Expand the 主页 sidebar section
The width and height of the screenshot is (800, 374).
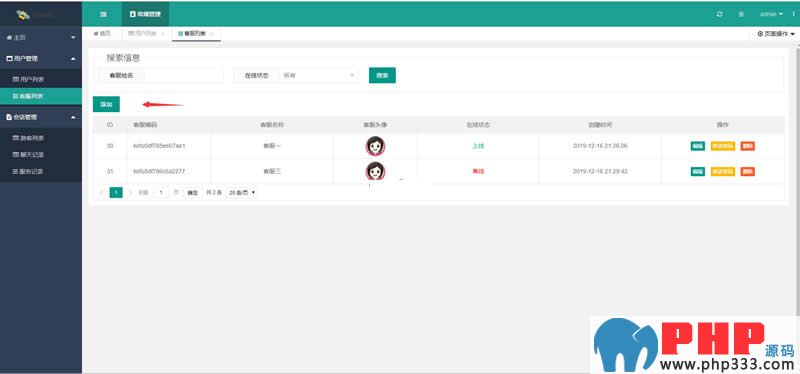[x=41, y=38]
